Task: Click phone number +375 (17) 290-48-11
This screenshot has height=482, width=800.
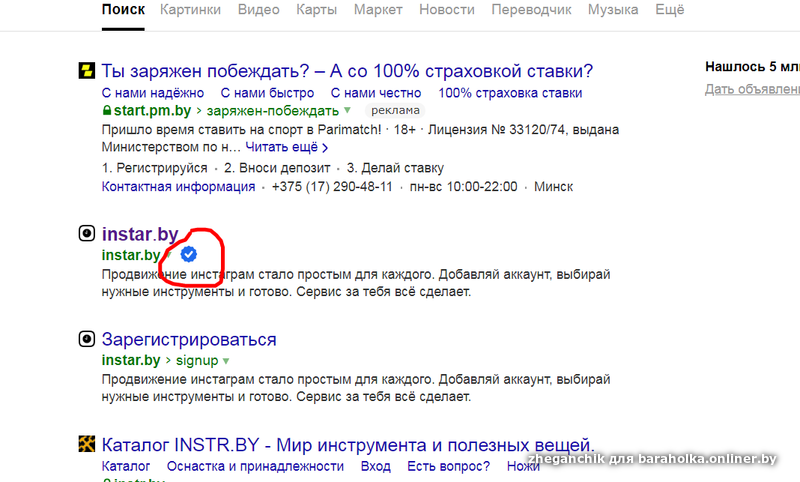Action: click(332, 187)
